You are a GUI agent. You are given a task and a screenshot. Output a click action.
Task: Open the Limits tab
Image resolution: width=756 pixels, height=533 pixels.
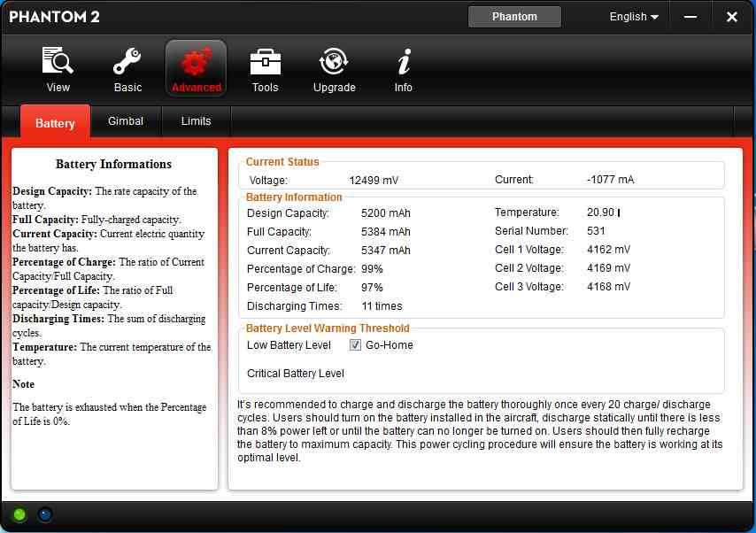pos(196,121)
